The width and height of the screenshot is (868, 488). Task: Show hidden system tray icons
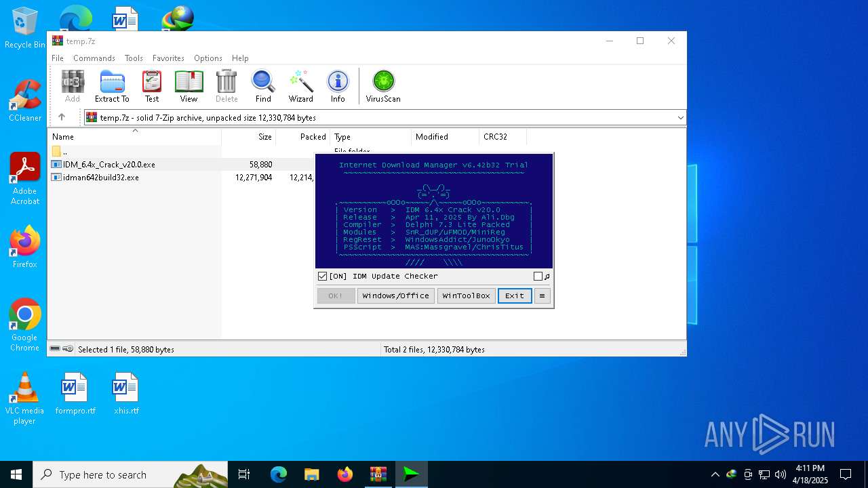715,474
